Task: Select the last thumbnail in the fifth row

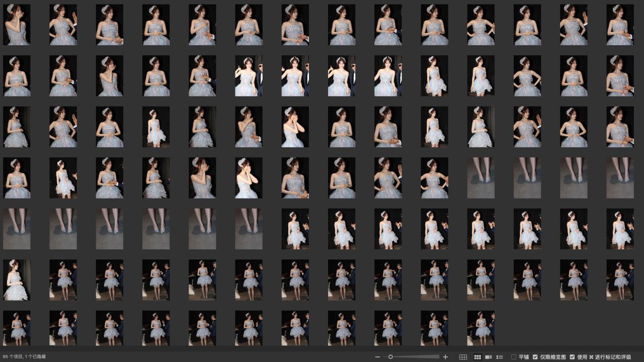Action: [x=620, y=229]
